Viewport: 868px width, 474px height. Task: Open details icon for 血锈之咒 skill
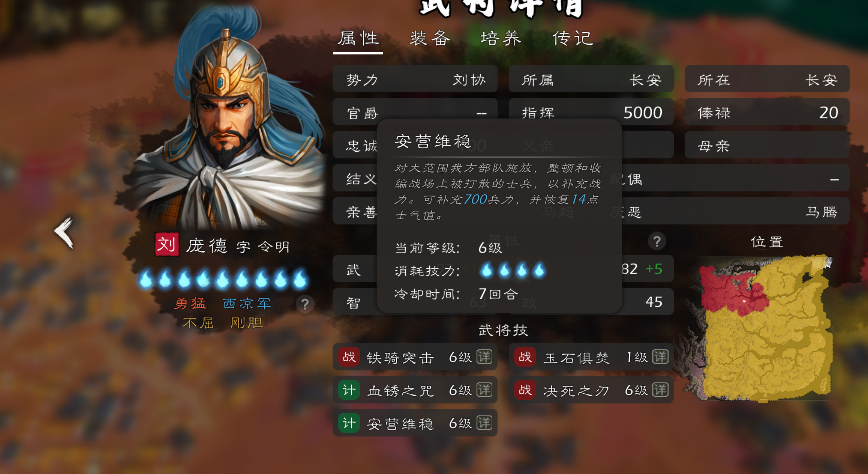point(484,390)
